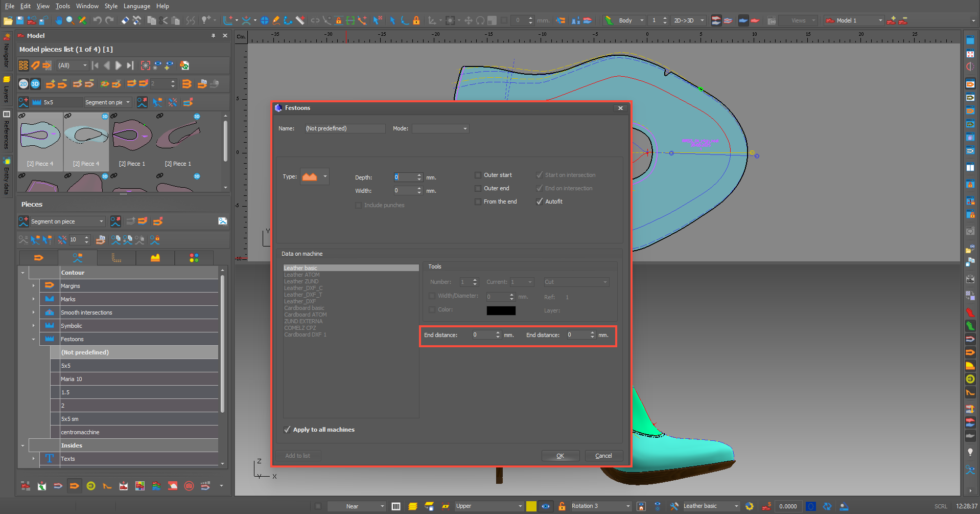Open the Mode dropdown in Festoons dialog
The image size is (980, 514).
440,128
